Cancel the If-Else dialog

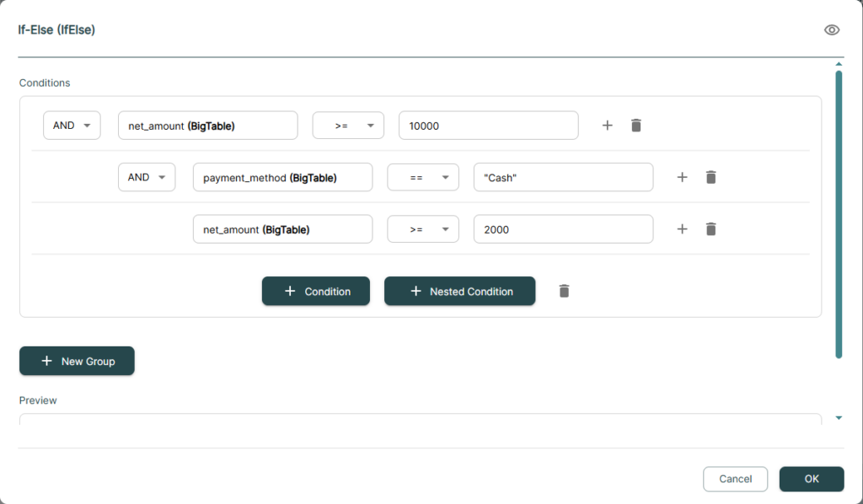click(735, 479)
